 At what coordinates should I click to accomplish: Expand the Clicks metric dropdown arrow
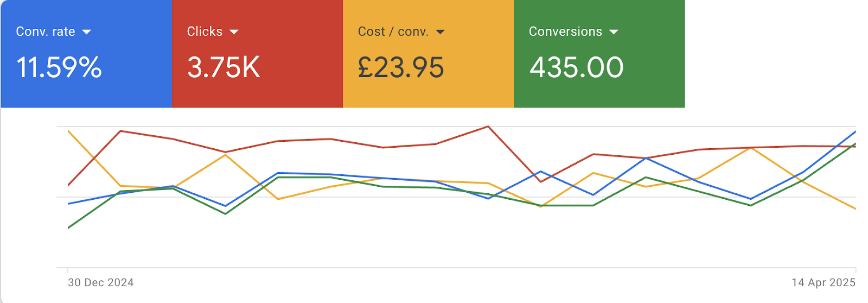[234, 32]
